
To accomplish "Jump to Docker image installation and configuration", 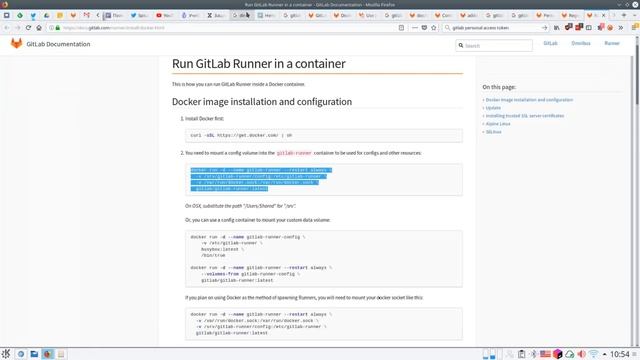I will 529,100.
